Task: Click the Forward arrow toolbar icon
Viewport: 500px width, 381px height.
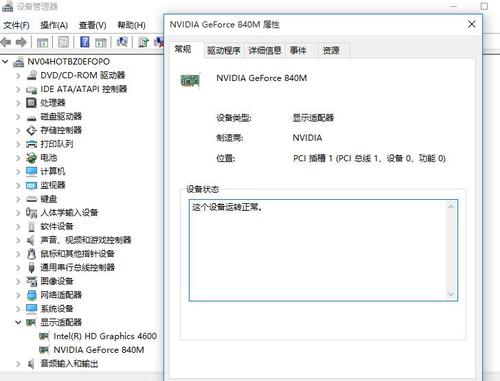Action: coord(21,42)
